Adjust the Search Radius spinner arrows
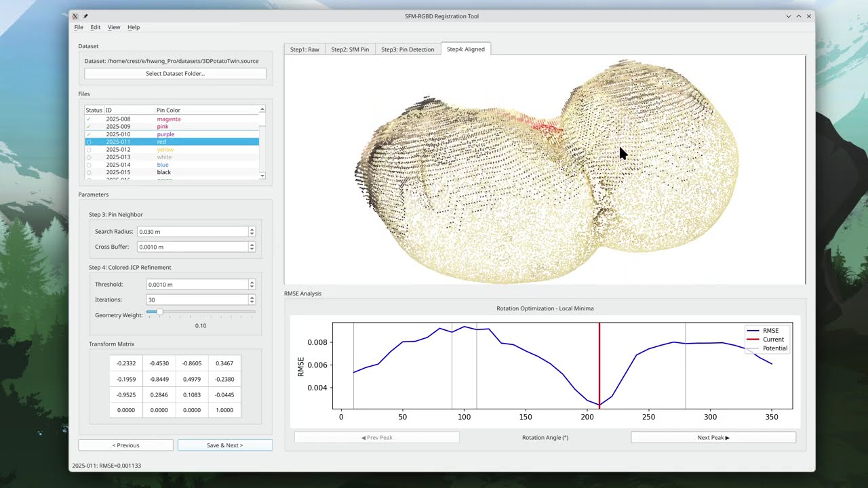Viewport: 868px width, 488px height. click(x=252, y=232)
